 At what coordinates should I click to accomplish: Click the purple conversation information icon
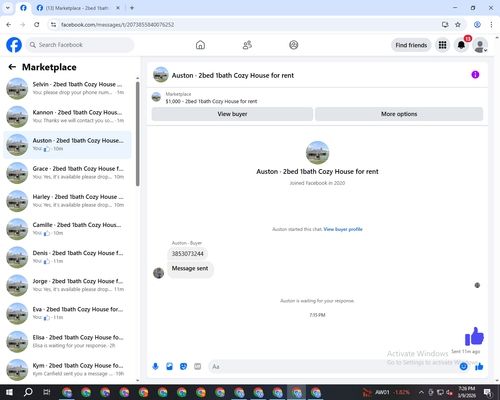click(x=475, y=75)
